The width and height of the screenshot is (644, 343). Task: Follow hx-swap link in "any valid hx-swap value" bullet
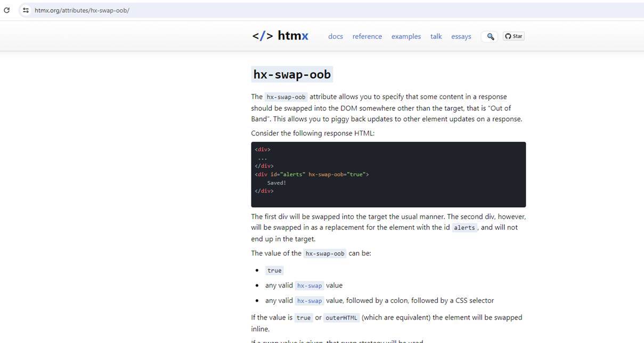click(309, 285)
